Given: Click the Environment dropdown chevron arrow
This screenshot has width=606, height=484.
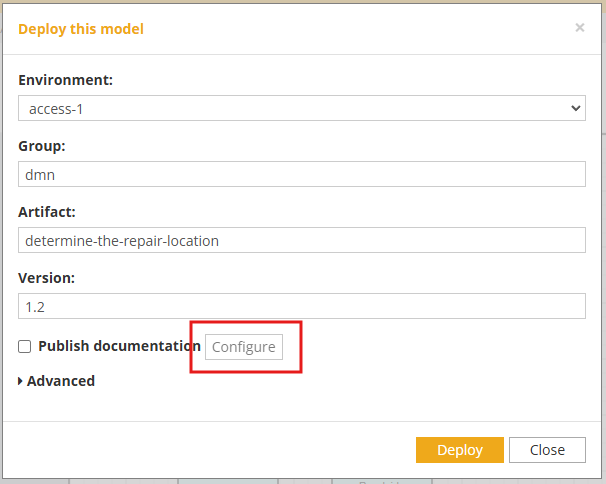Looking at the screenshot, I should click(x=575, y=108).
